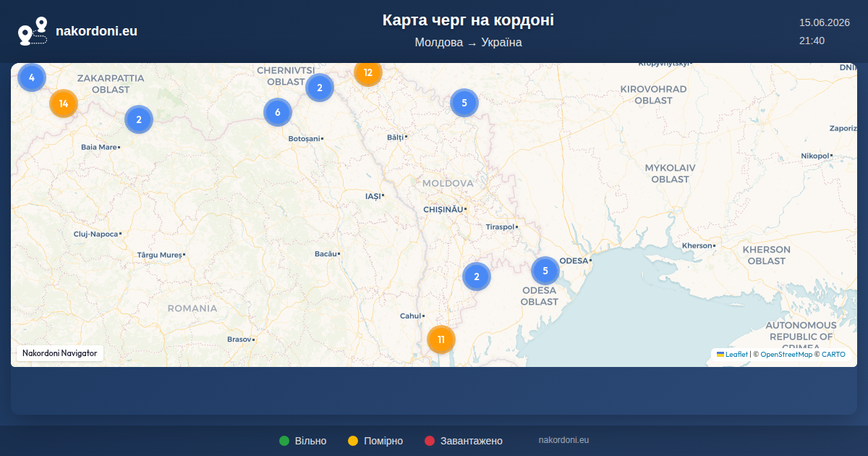The height and width of the screenshot is (456, 868).
Task: Click the Chișinău city label on map
Action: pyautogui.click(x=443, y=209)
